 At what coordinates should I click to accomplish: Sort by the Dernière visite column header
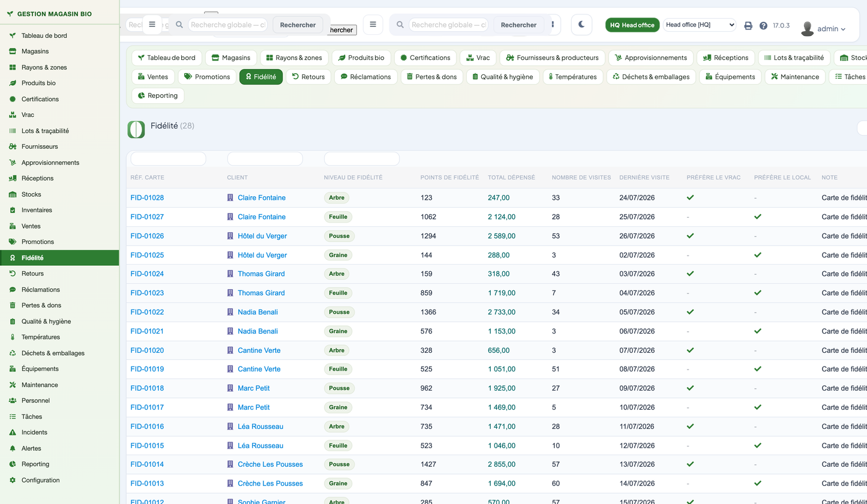coord(644,178)
